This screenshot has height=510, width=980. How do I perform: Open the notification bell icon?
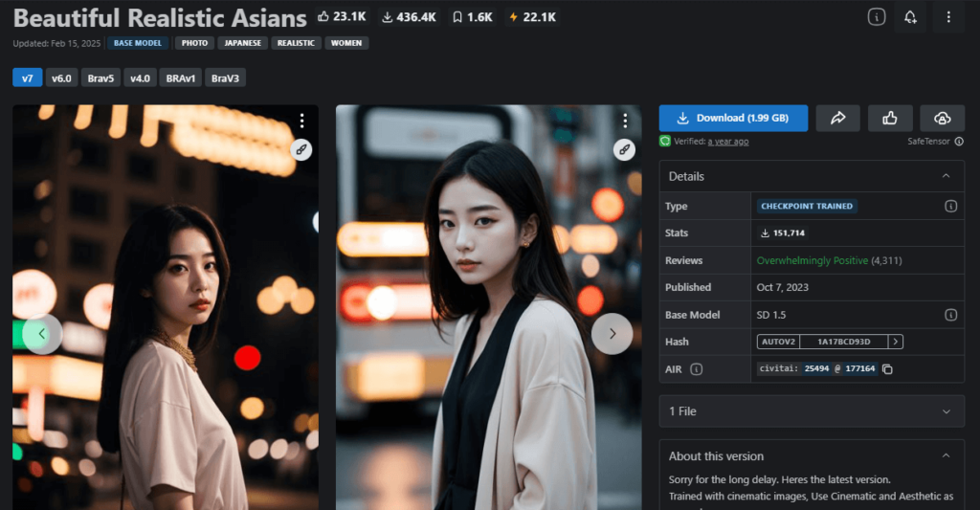click(909, 17)
